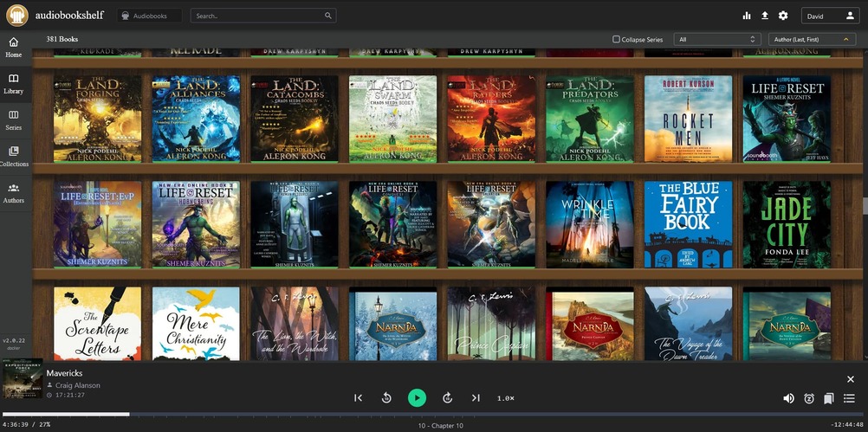Viewport: 868px width, 432px height.
Task: Open The Screwtape Letters cover
Action: 97,324
